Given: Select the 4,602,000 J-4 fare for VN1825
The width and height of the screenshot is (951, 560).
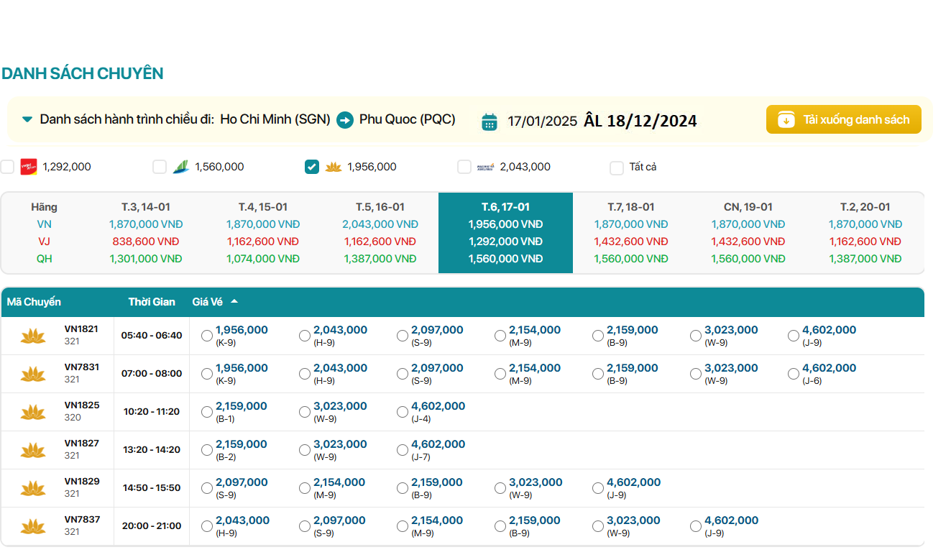Looking at the screenshot, I should pyautogui.click(x=403, y=412).
